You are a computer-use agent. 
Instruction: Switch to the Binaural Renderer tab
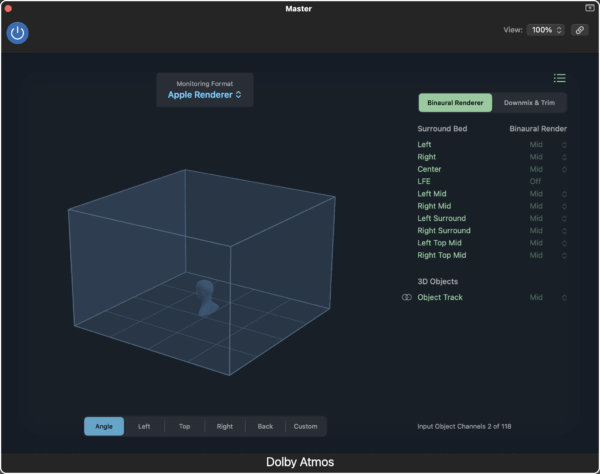[x=455, y=103]
